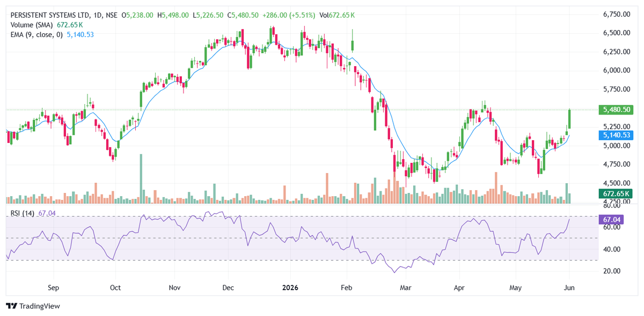
Task: Click the 67.04 value beside RSI (14) legend
Action: [47, 213]
